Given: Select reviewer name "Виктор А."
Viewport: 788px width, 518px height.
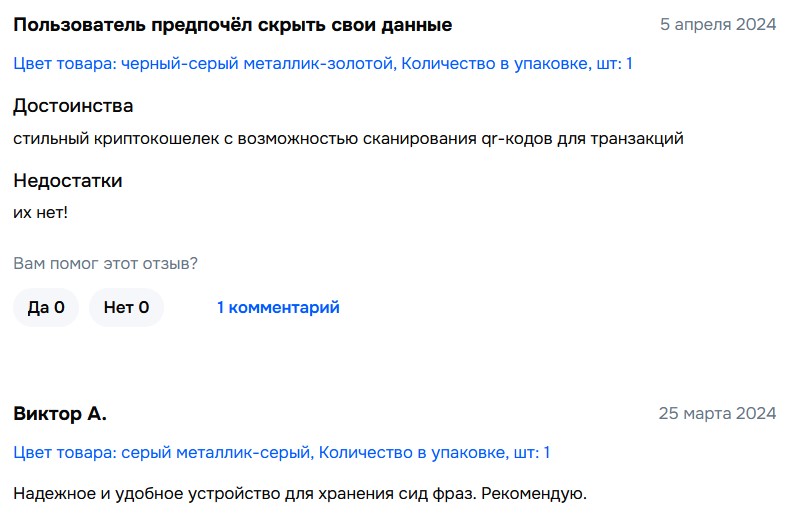Looking at the screenshot, I should pyautogui.click(x=60, y=414).
